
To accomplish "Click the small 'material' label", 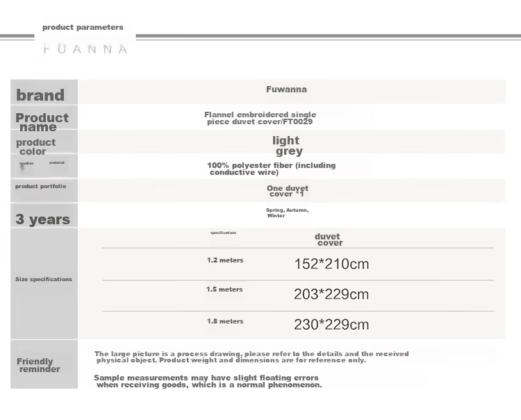I will point(57,162).
